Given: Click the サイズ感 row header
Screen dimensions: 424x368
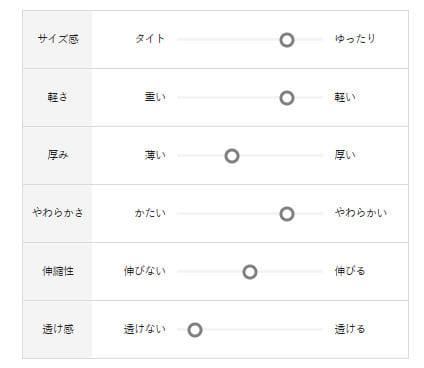Looking at the screenshot, I should coord(57,39).
